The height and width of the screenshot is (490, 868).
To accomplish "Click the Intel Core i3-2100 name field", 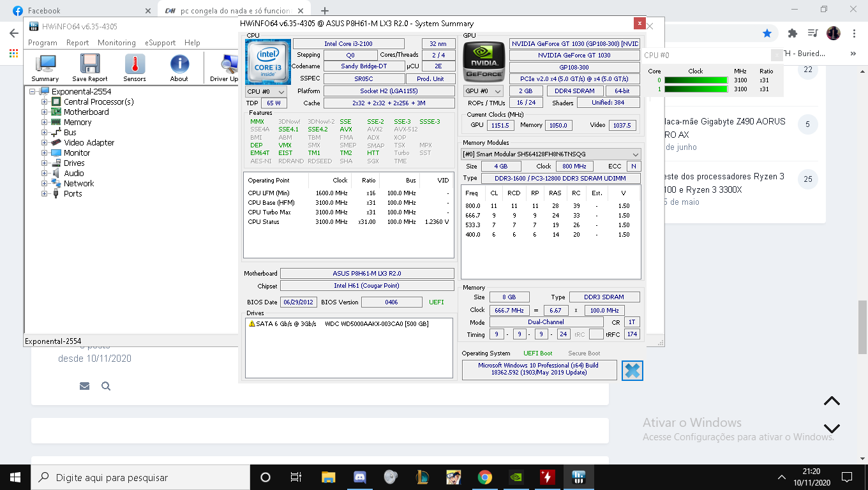I will tap(350, 43).
